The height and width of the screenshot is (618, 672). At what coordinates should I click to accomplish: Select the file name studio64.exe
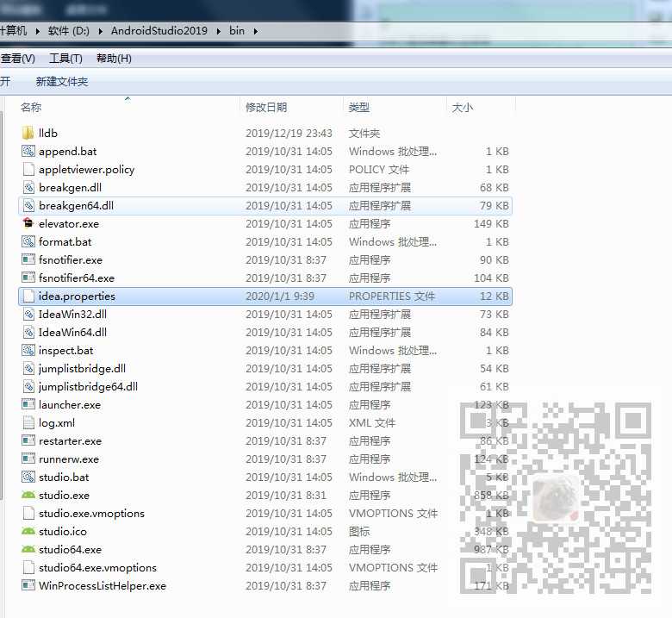[70, 549]
